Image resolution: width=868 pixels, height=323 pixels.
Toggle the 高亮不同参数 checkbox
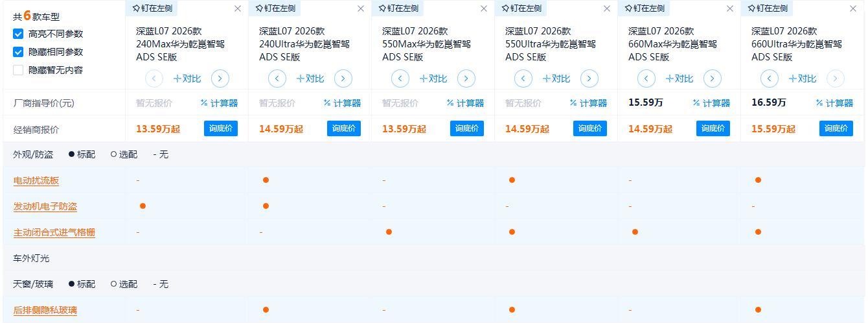point(18,34)
